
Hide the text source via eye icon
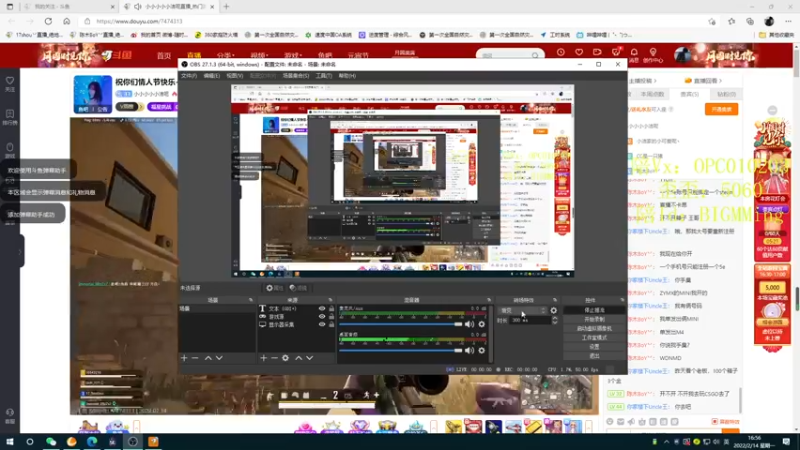tap(322, 309)
